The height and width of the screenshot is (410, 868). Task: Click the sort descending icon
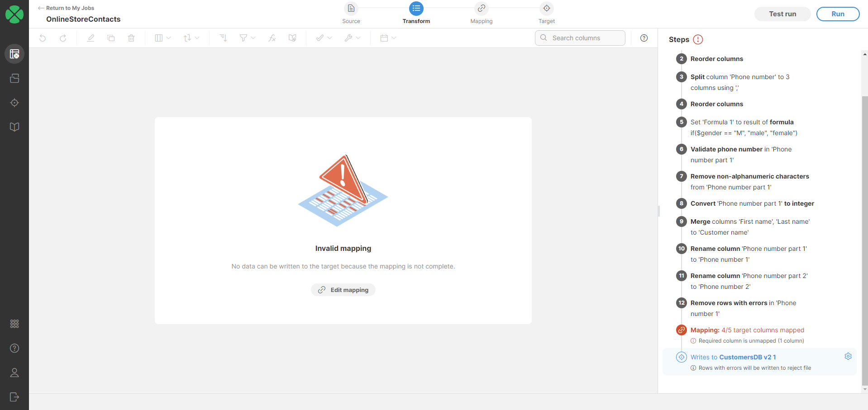[223, 38]
